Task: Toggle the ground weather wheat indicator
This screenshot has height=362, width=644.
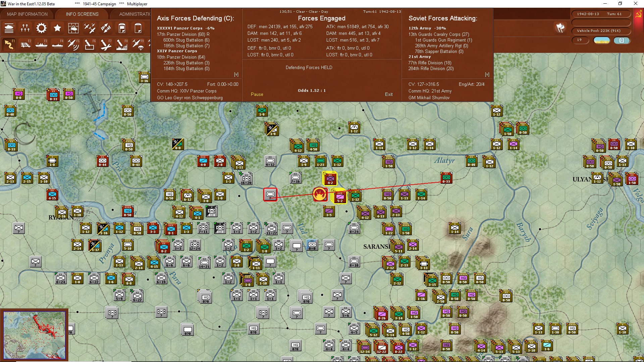Action: pyautogui.click(x=602, y=41)
